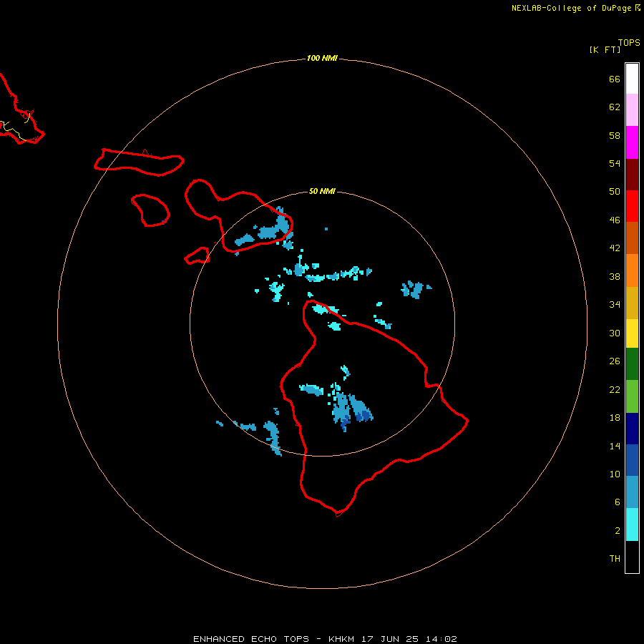Click the dark orange 46 kft swatch
The width and height of the screenshot is (644, 644).
click(632, 238)
